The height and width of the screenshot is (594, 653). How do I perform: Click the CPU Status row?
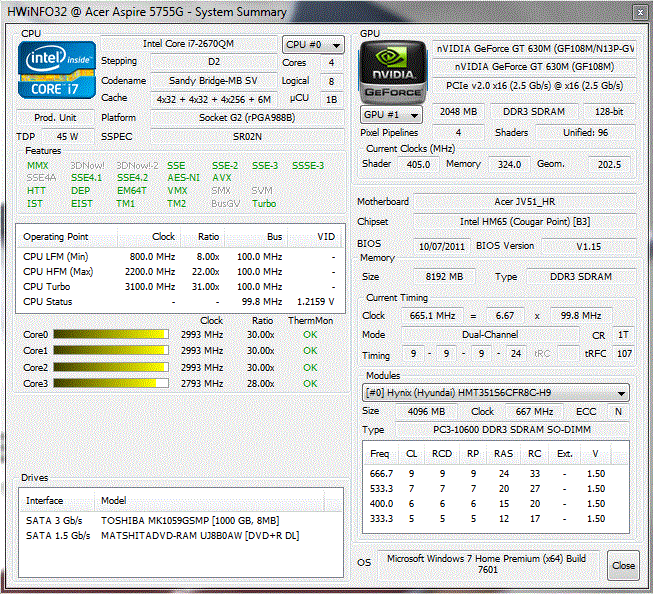click(180, 302)
